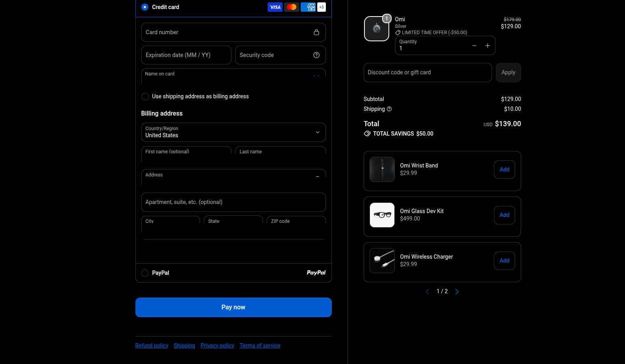Click the $10.00 shipping cost
Viewport: 625px width, 364px height.
513,109
